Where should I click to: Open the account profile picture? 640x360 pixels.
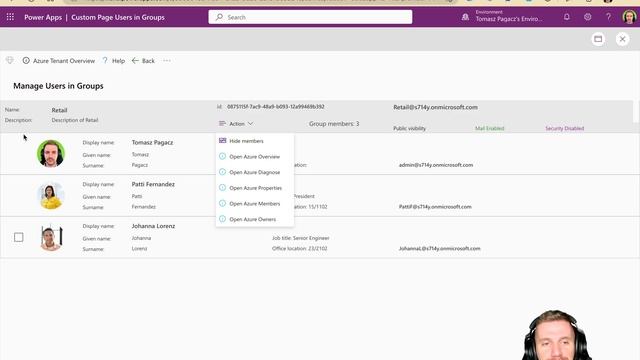point(629,17)
